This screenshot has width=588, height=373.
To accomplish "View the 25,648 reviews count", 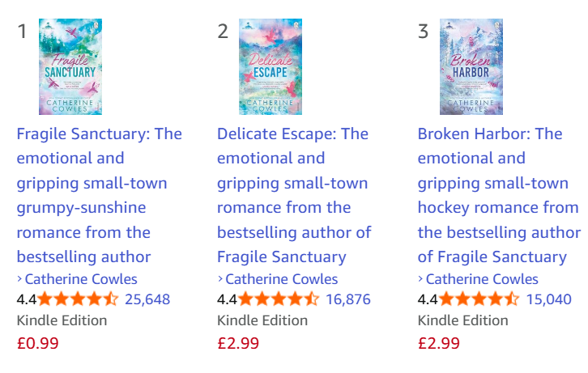I will [147, 299].
